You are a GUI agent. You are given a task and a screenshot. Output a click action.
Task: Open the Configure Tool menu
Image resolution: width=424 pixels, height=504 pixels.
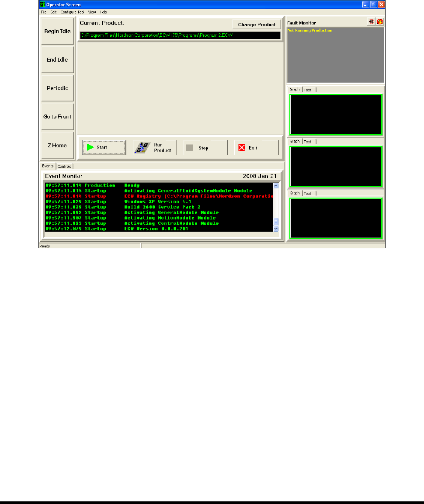coord(72,12)
